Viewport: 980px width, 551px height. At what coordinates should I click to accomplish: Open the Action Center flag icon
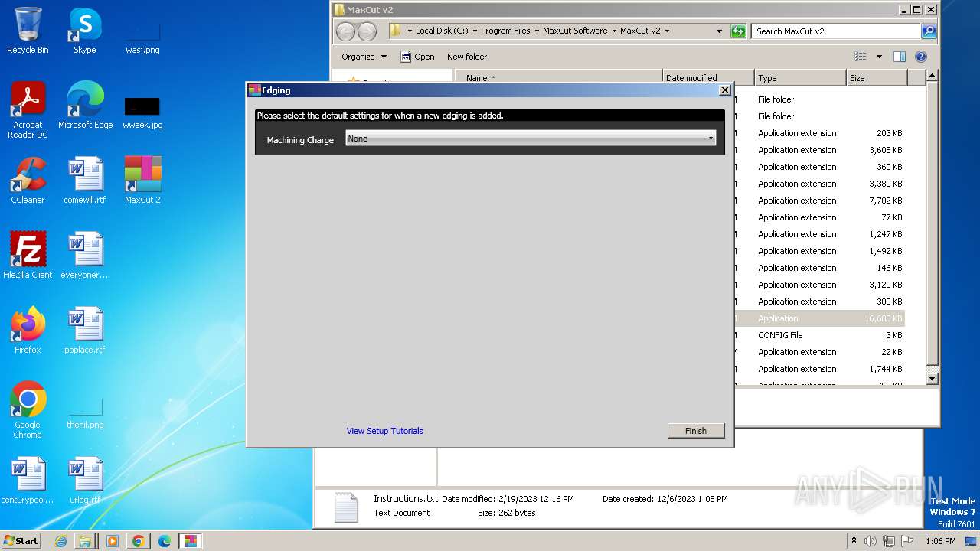[907, 541]
